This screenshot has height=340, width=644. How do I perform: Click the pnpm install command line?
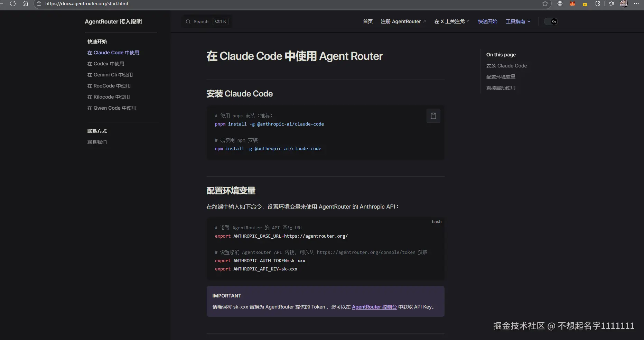coord(269,124)
